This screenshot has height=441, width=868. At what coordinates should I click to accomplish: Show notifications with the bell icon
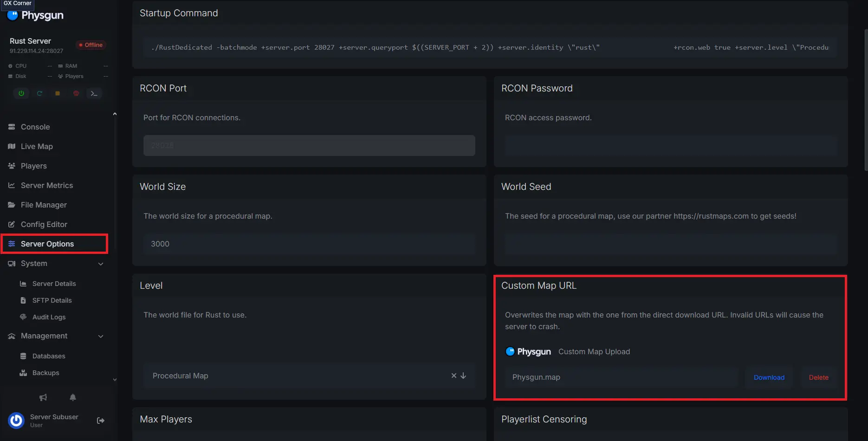click(73, 397)
